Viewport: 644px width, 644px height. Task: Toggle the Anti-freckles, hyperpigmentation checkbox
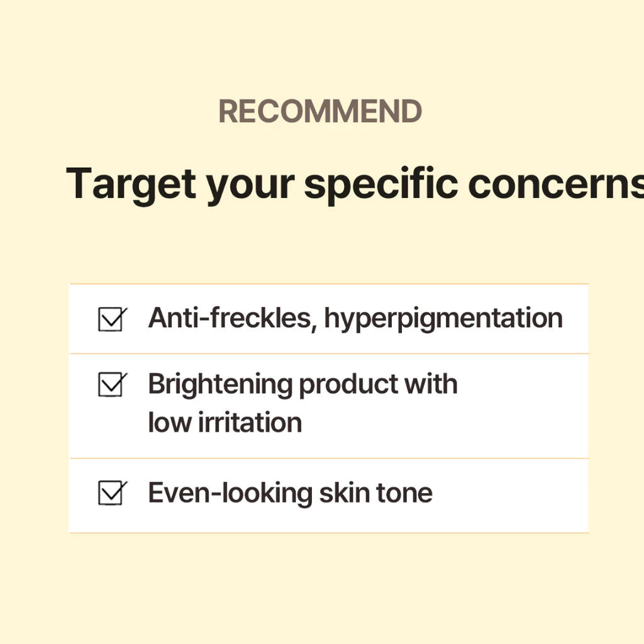[x=111, y=319]
